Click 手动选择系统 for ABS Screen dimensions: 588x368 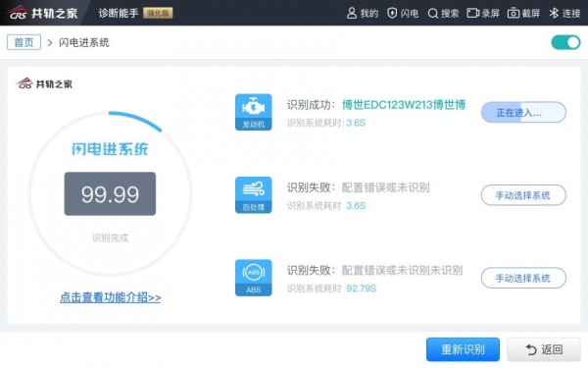(523, 278)
